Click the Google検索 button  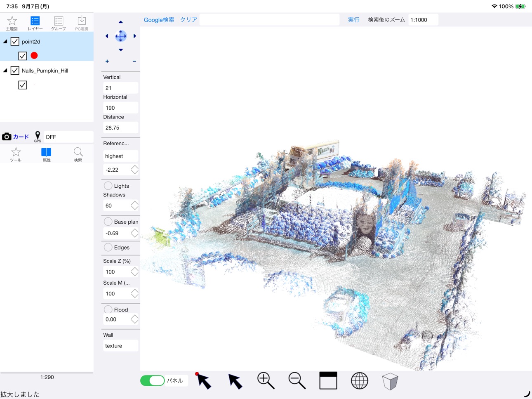(x=159, y=20)
